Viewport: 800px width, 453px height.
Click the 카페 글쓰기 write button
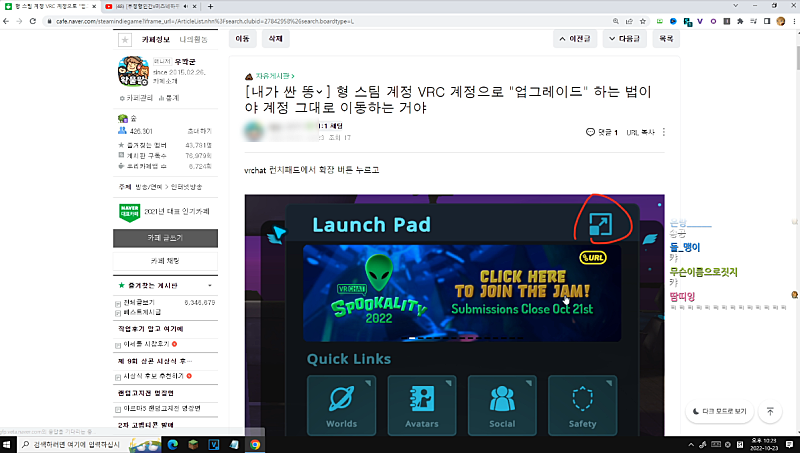click(x=165, y=238)
